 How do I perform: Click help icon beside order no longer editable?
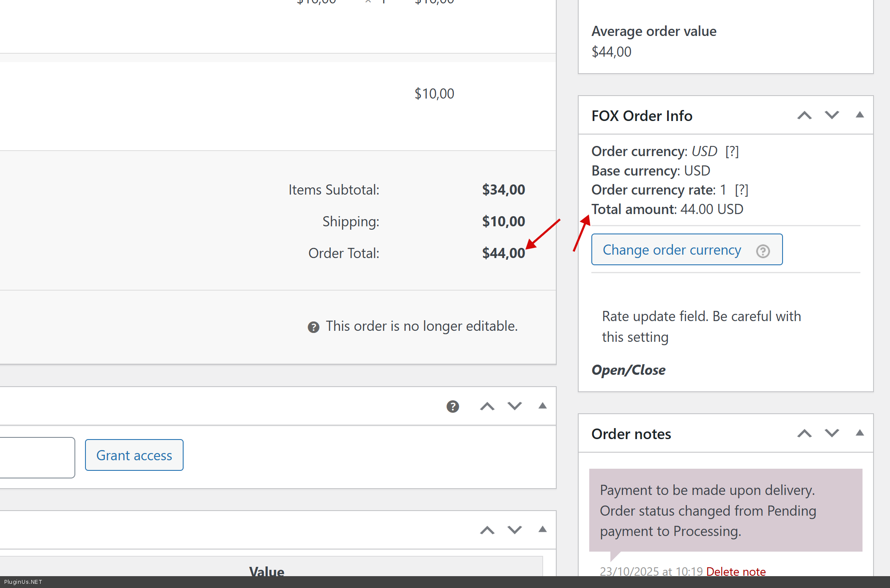(x=313, y=327)
